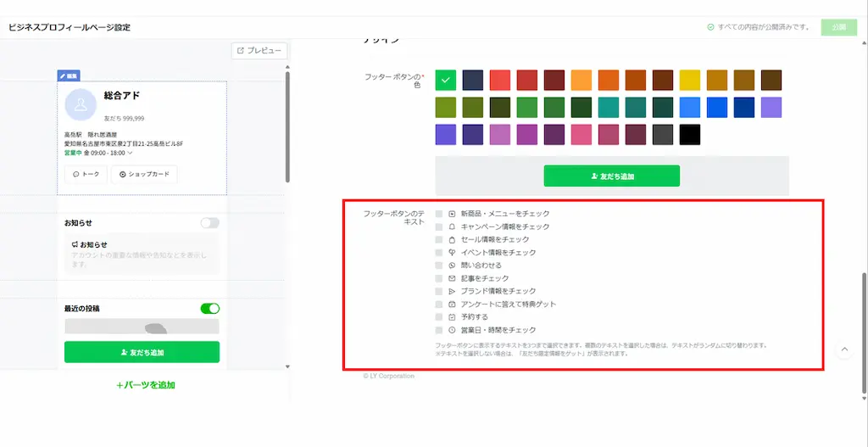868x447 pixels.
Task: Click the bell icon beside キャンペーン情報をチェック
Action: 452,226
